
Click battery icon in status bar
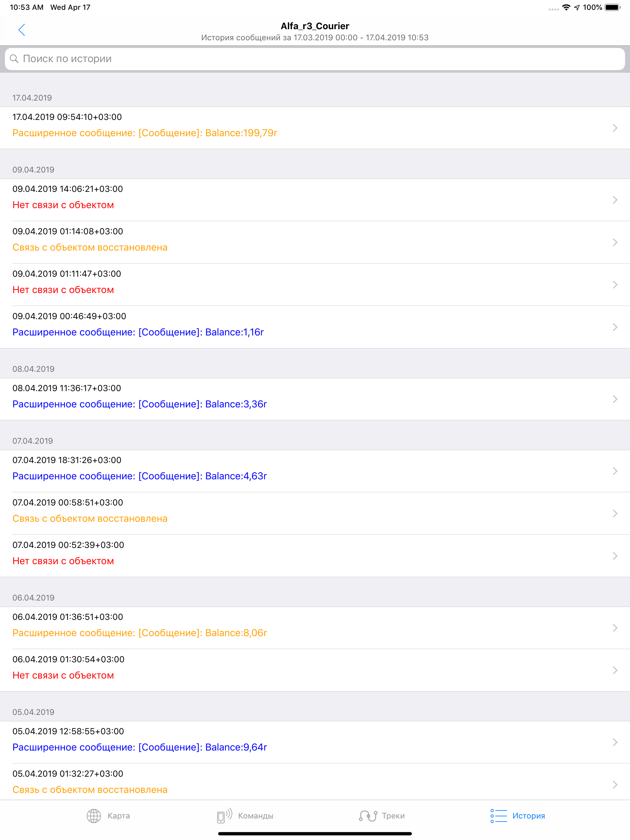[612, 7]
